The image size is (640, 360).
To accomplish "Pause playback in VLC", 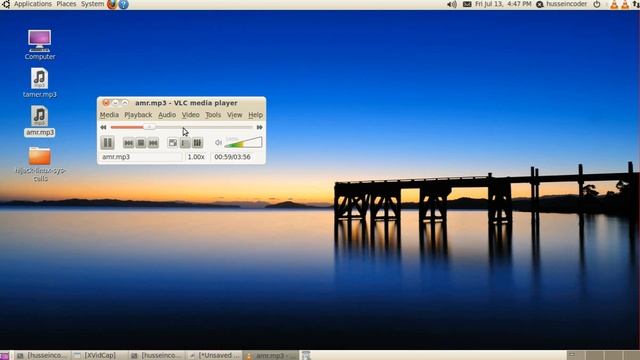I will point(107,142).
